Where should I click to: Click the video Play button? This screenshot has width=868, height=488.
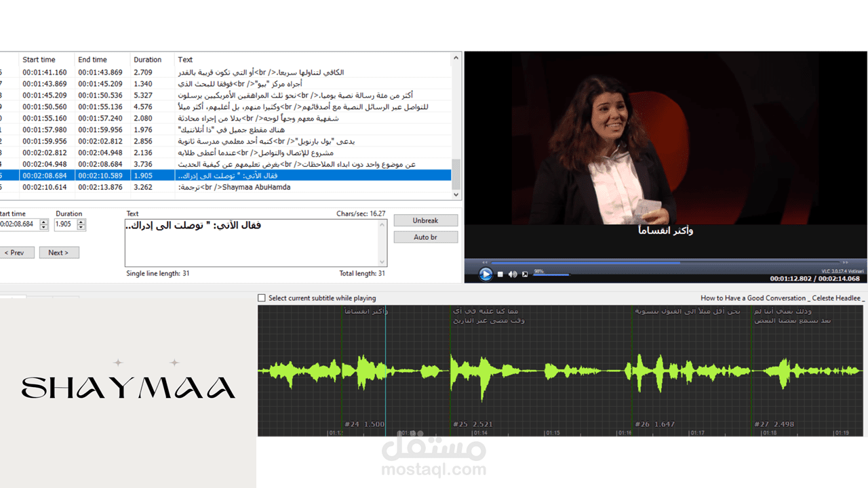point(486,274)
